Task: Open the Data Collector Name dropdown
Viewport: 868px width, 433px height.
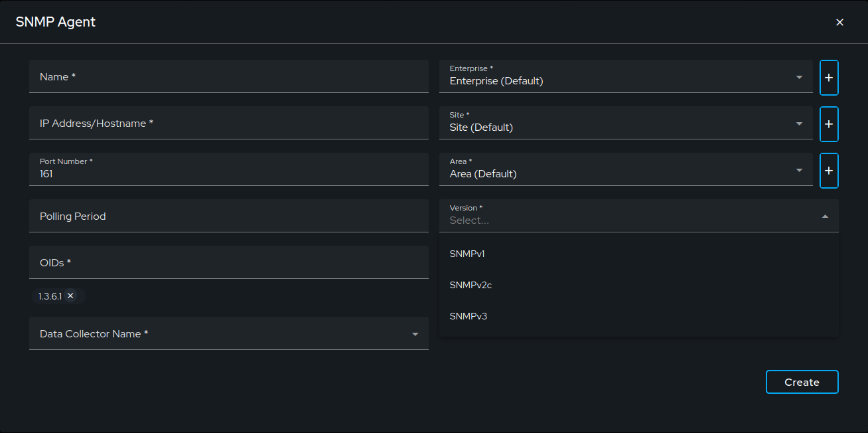Action: pyautogui.click(x=229, y=333)
